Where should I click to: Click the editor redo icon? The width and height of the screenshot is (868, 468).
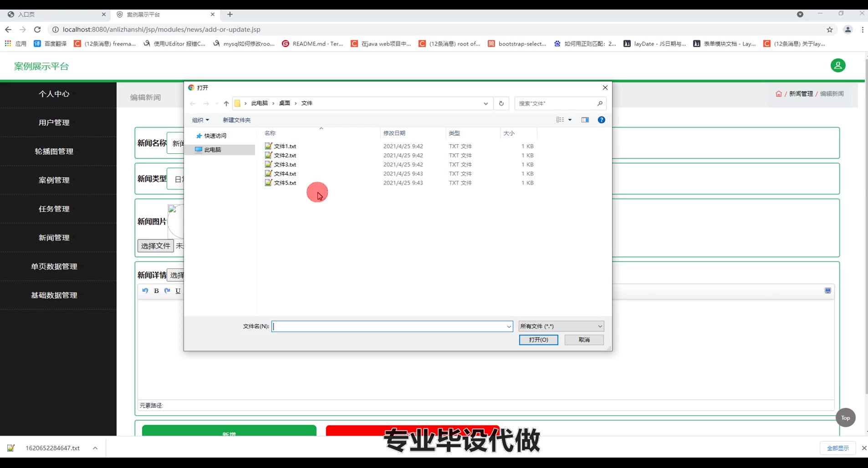(x=167, y=291)
